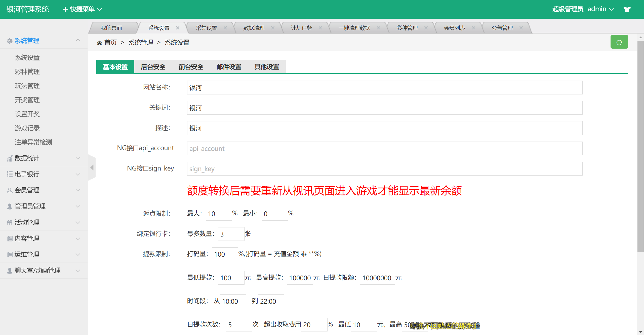The height and width of the screenshot is (335, 644).
Task: Focus the NG接口sign_key input field
Action: tap(384, 169)
